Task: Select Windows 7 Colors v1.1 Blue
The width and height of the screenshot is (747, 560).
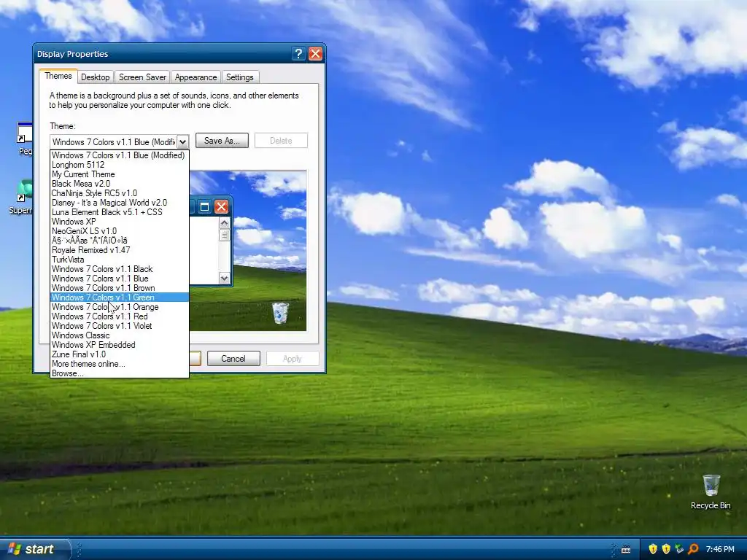Action: point(120,279)
